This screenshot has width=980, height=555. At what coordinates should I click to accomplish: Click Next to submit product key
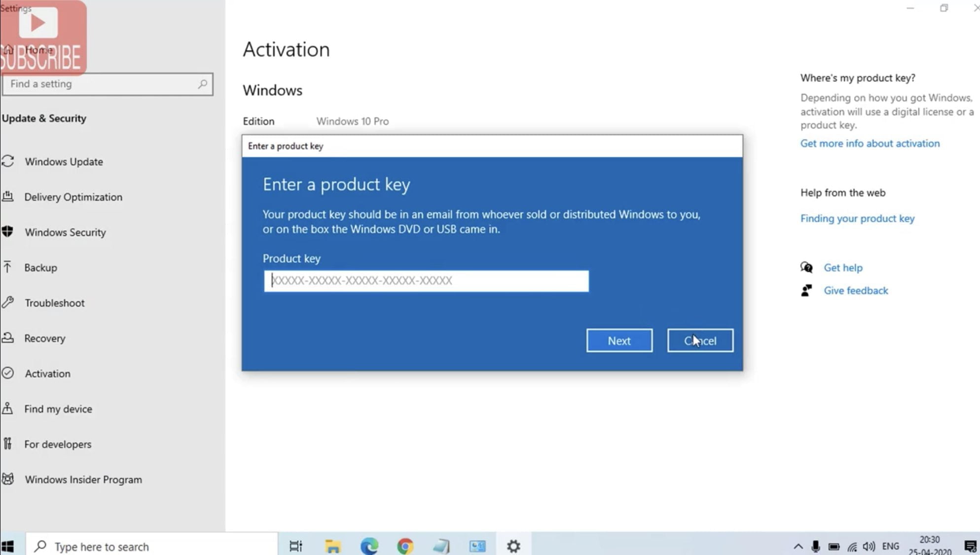(x=618, y=340)
